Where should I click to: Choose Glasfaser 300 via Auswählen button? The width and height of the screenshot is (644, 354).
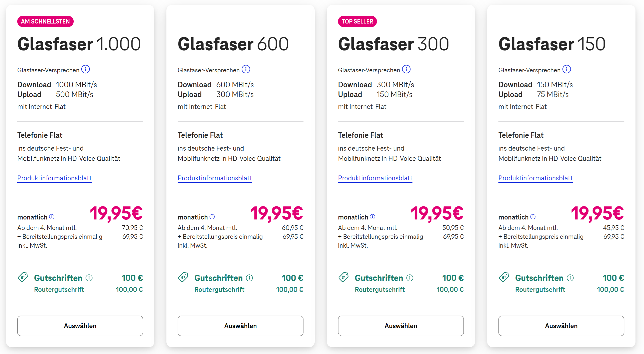click(x=401, y=326)
